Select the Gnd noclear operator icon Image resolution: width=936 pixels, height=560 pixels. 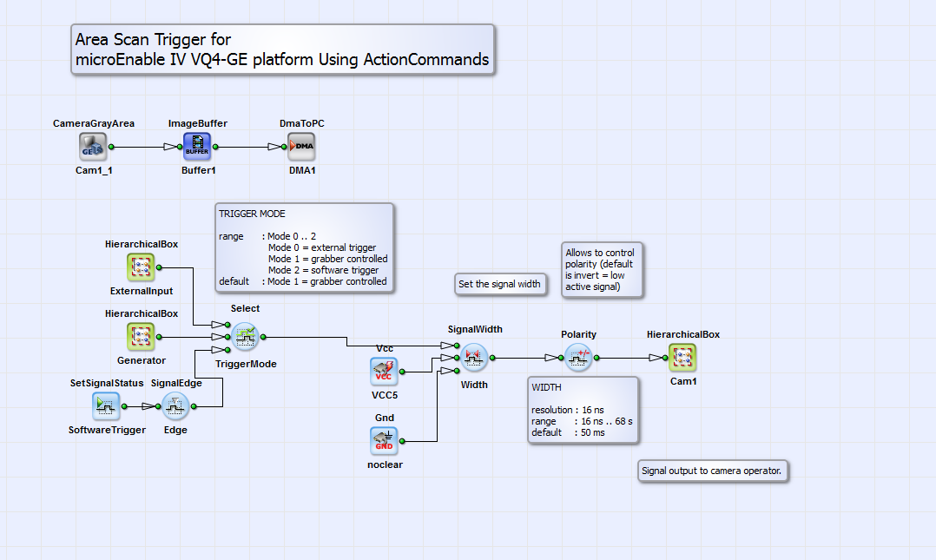tap(384, 441)
